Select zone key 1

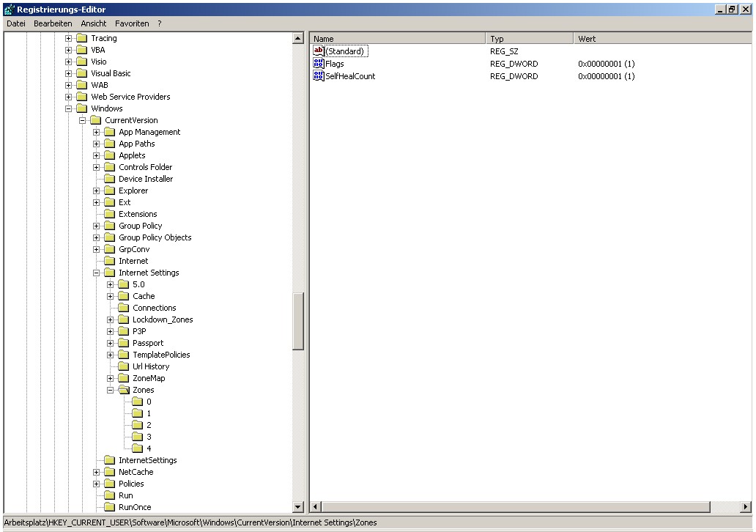[149, 413]
